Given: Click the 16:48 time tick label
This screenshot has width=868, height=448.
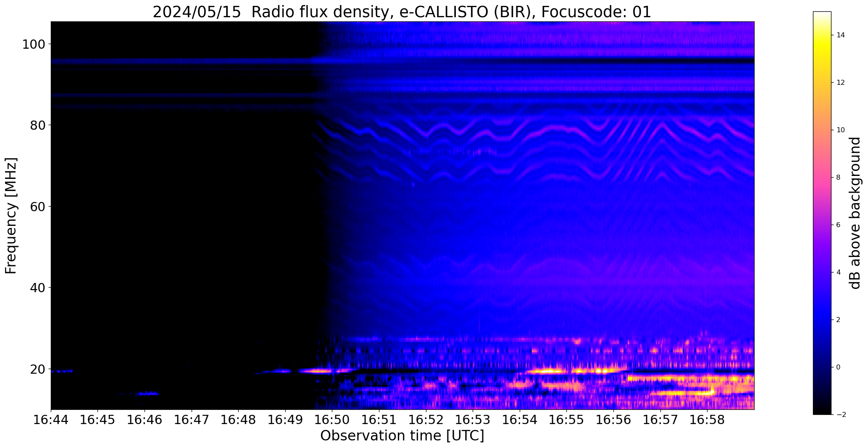Looking at the screenshot, I should [x=239, y=419].
